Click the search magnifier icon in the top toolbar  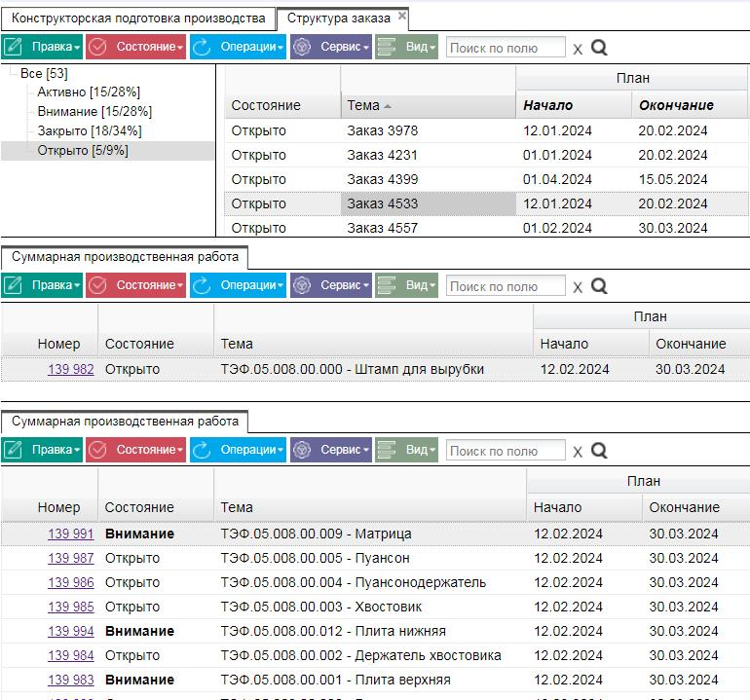[599, 48]
